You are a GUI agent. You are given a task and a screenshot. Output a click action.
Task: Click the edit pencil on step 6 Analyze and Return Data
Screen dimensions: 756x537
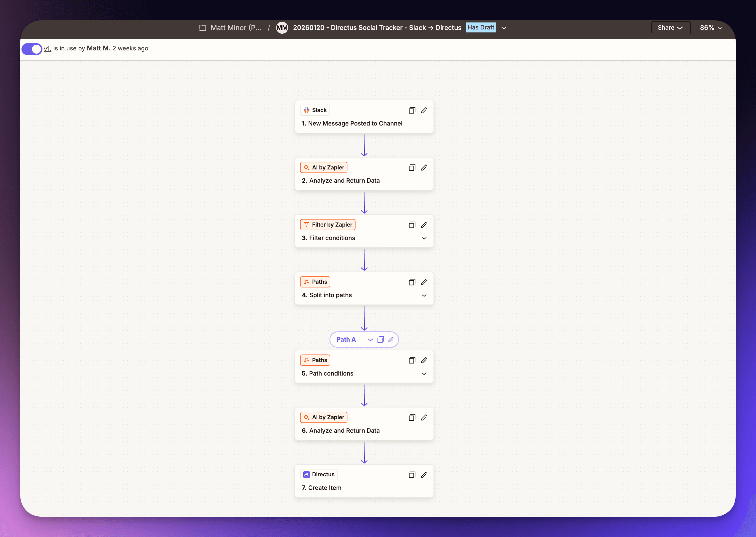click(424, 418)
